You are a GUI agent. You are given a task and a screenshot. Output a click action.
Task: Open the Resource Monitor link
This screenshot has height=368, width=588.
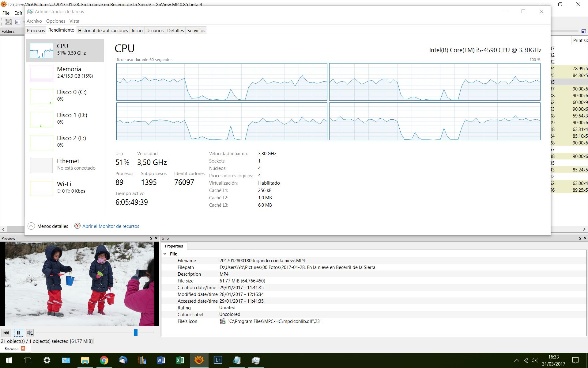[111, 226]
